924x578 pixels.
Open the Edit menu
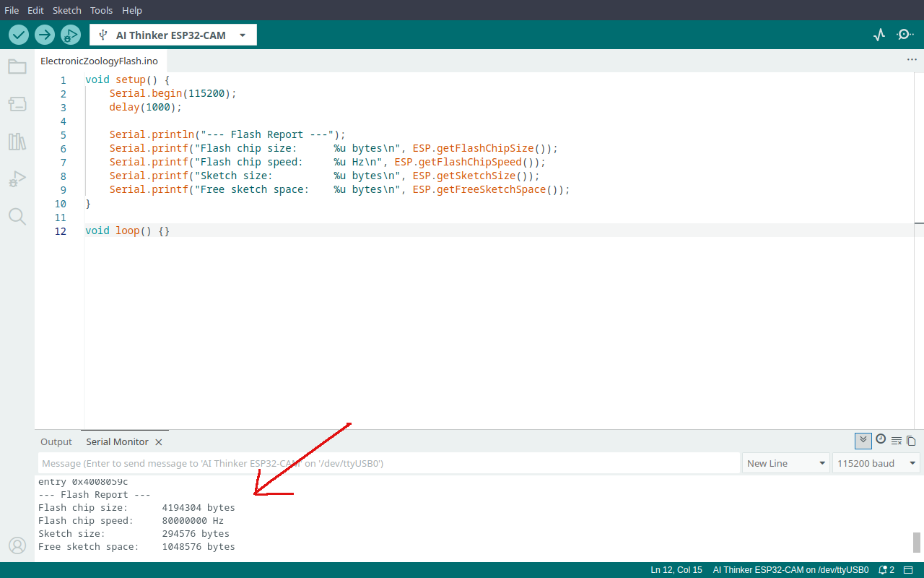(35, 10)
